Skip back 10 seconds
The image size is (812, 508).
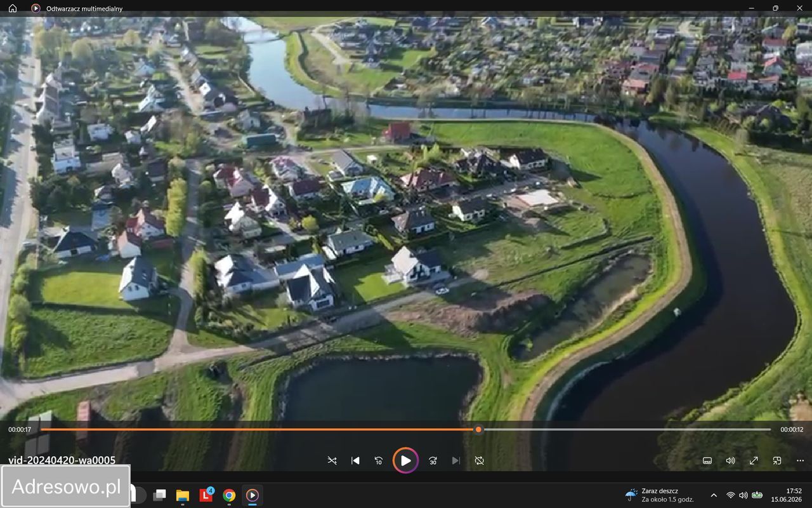click(379, 460)
